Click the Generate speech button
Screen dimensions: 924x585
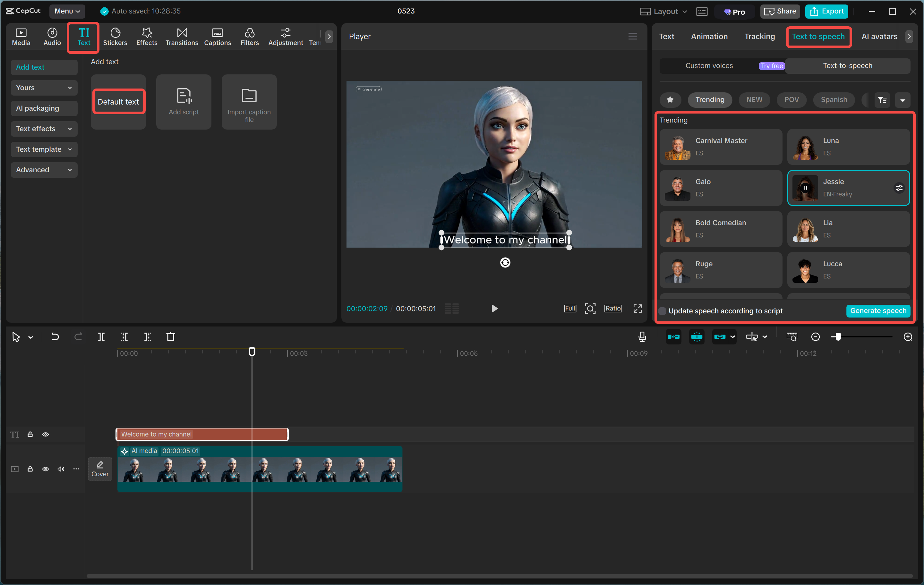878,311
